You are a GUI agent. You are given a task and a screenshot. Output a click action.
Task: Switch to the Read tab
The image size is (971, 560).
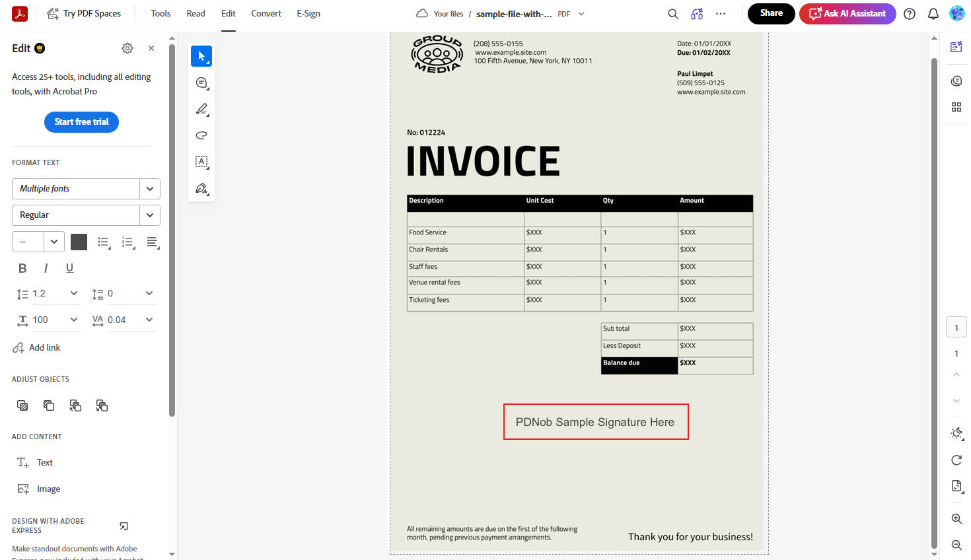196,13
